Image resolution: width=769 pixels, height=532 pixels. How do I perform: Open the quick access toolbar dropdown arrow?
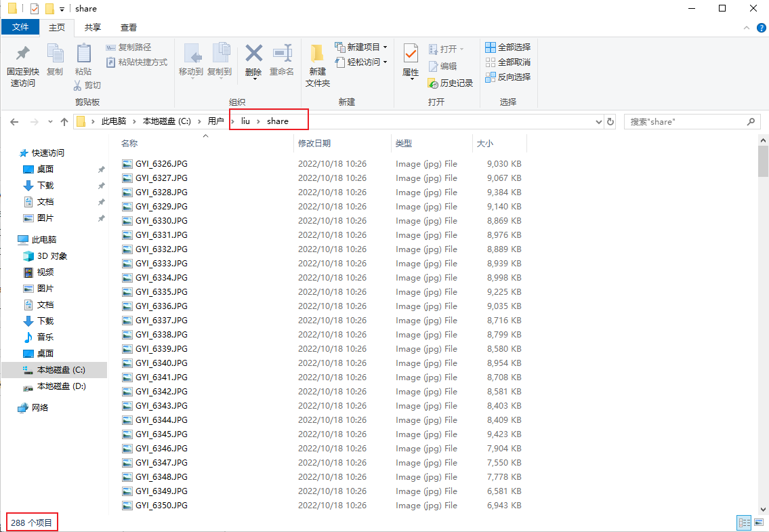coord(62,9)
